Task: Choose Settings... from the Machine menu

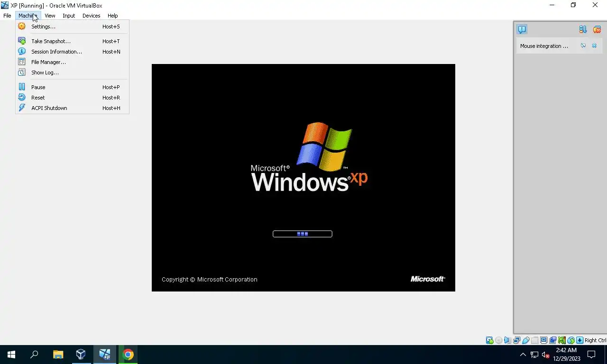Action: tap(72, 27)
